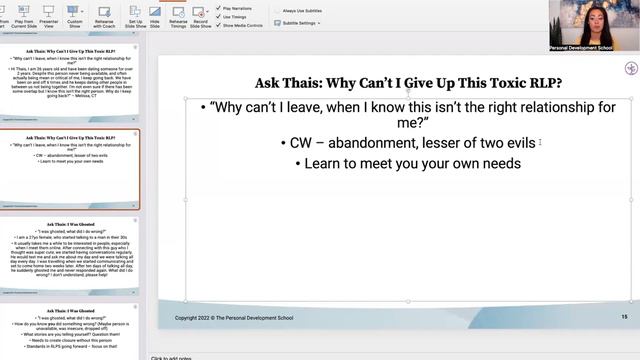Open the Subtitle Settings dropdown

[297, 23]
